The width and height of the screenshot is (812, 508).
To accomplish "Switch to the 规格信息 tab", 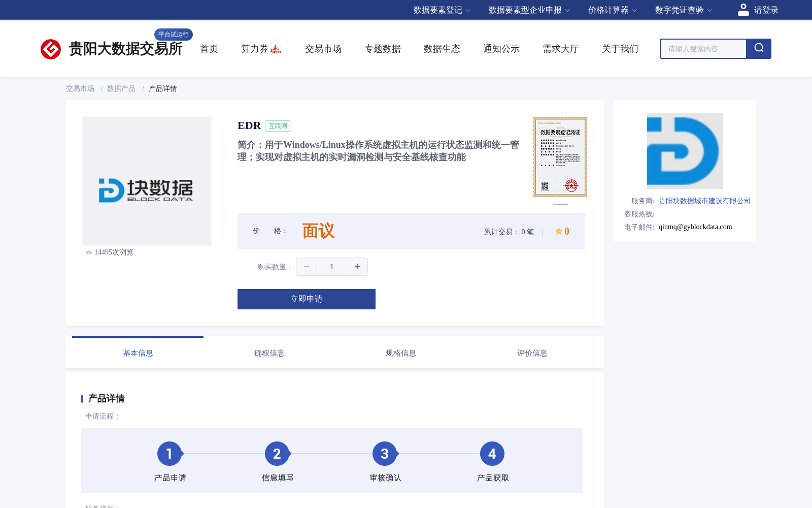I will point(401,353).
